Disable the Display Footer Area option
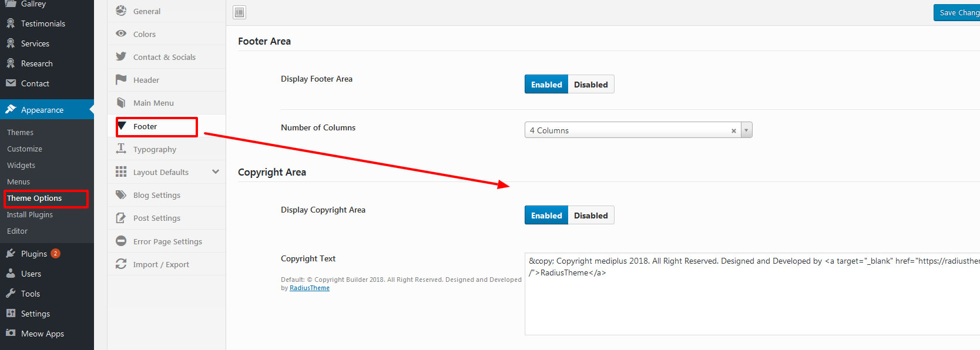Viewport: 980px width, 350px height. coord(591,84)
